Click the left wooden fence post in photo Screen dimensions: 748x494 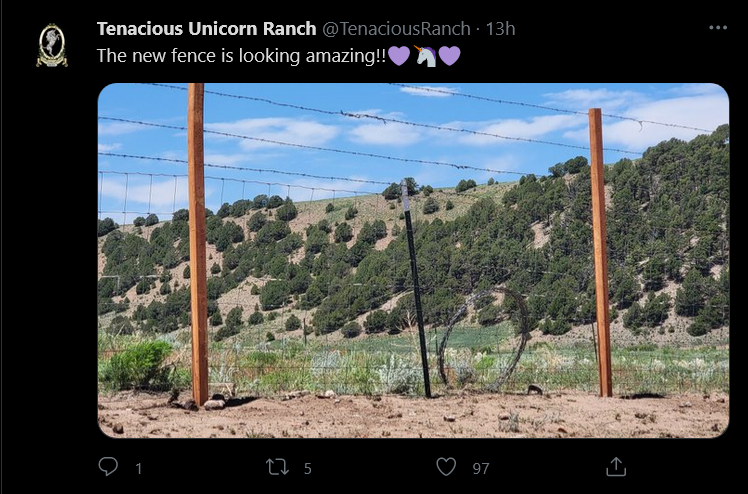[197, 244]
